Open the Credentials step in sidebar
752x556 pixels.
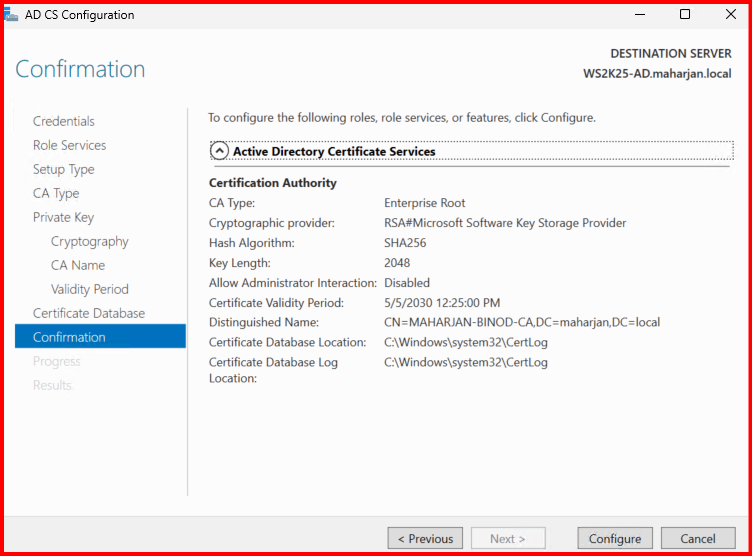tap(64, 121)
